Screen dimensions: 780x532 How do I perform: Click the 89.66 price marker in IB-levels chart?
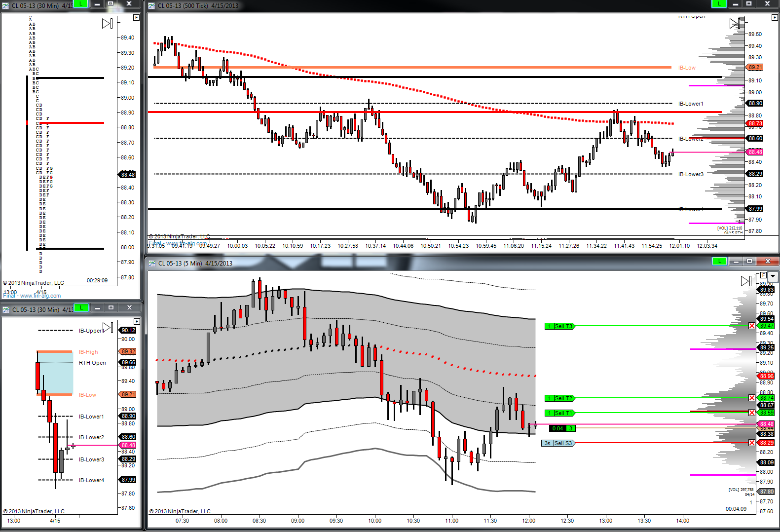tap(128, 362)
